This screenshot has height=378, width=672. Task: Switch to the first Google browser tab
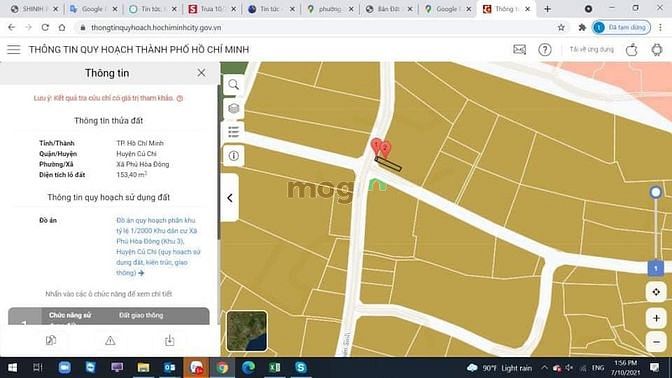pyautogui.click(x=92, y=9)
